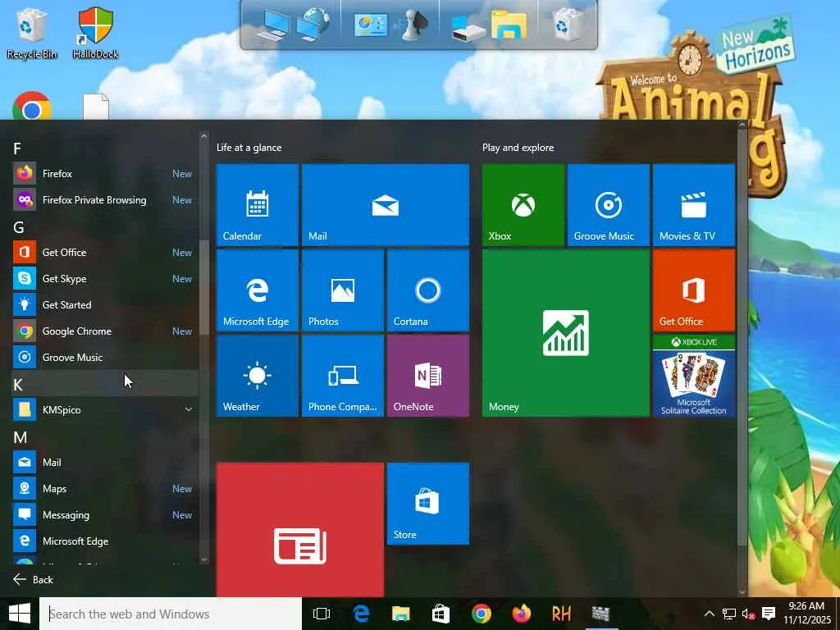The width and height of the screenshot is (840, 630).
Task: Click the muted volume tray icon
Action: [x=748, y=614]
